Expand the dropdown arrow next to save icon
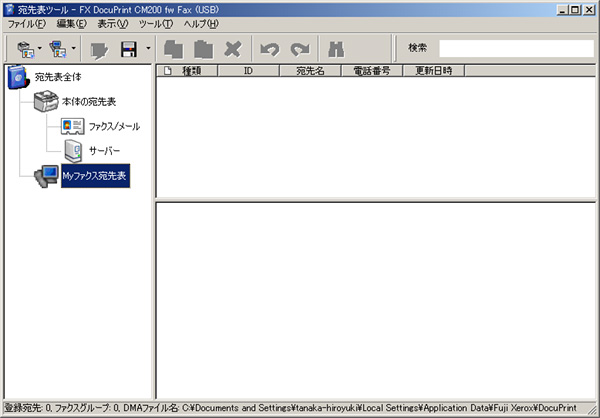This screenshot has height=418, width=600. [148, 47]
